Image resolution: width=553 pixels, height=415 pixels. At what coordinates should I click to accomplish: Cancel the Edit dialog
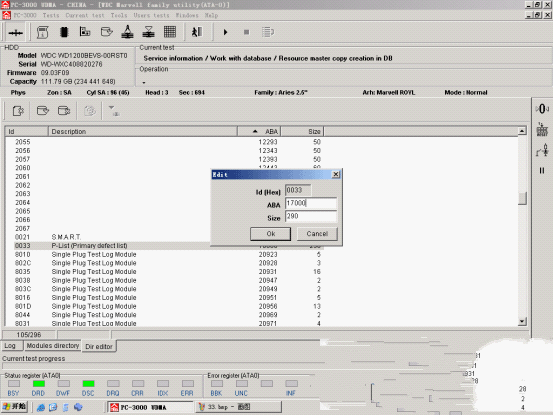point(317,234)
